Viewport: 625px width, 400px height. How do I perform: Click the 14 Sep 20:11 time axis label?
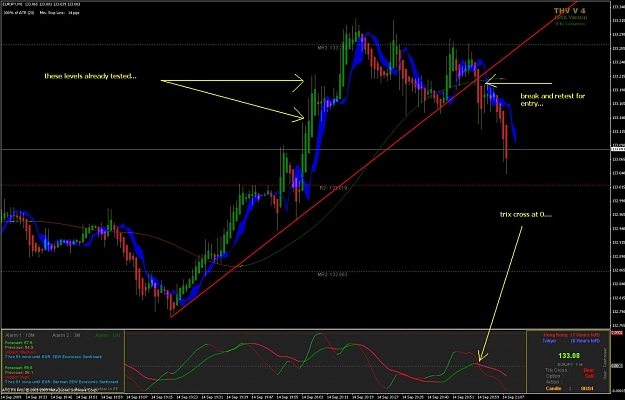coord(339,397)
